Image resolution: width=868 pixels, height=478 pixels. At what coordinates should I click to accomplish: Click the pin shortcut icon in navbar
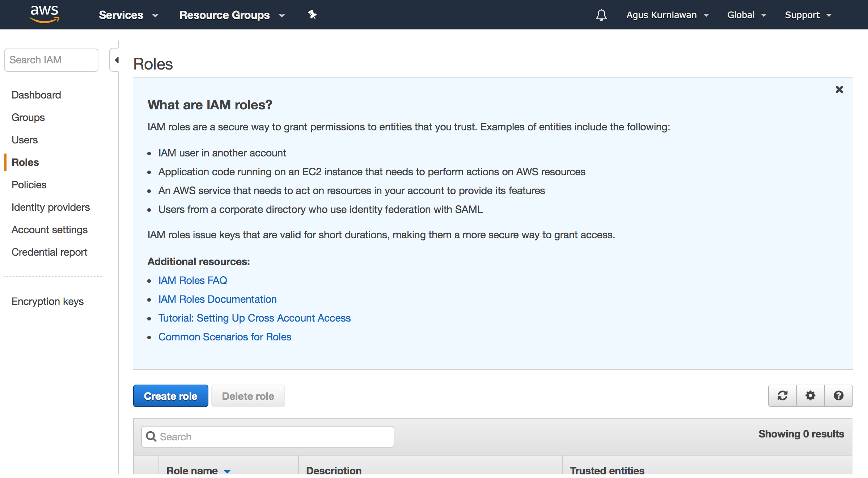312,15
